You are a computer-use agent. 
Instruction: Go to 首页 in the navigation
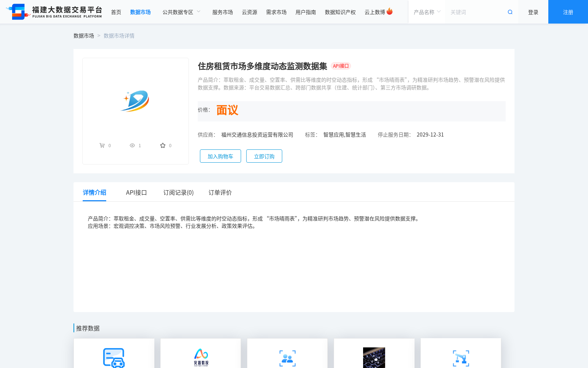pyautogui.click(x=116, y=12)
